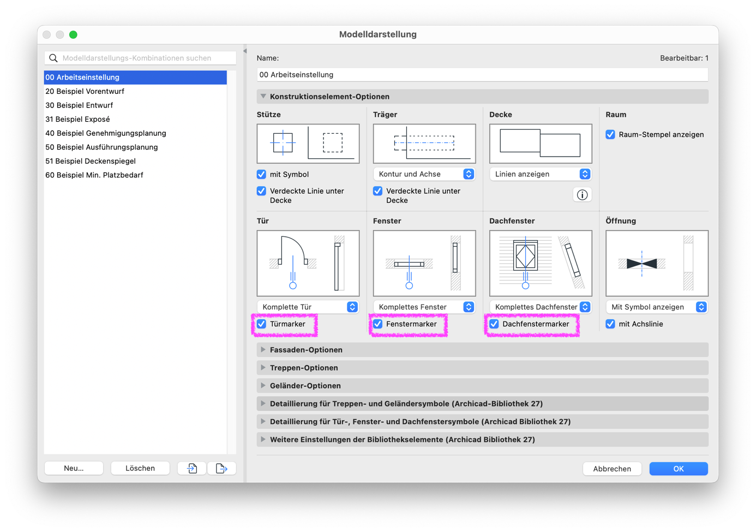Uncheck Verdeckte Linie unter Decke for Stütze
756x532 pixels.
[262, 191]
